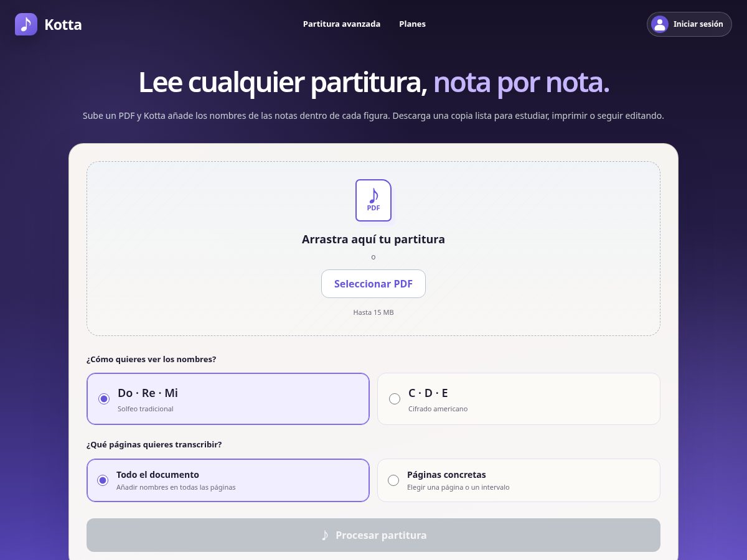Screen dimensions: 747x560
Task: Select the Do · Re · Mi radio button
Action: click(104, 399)
